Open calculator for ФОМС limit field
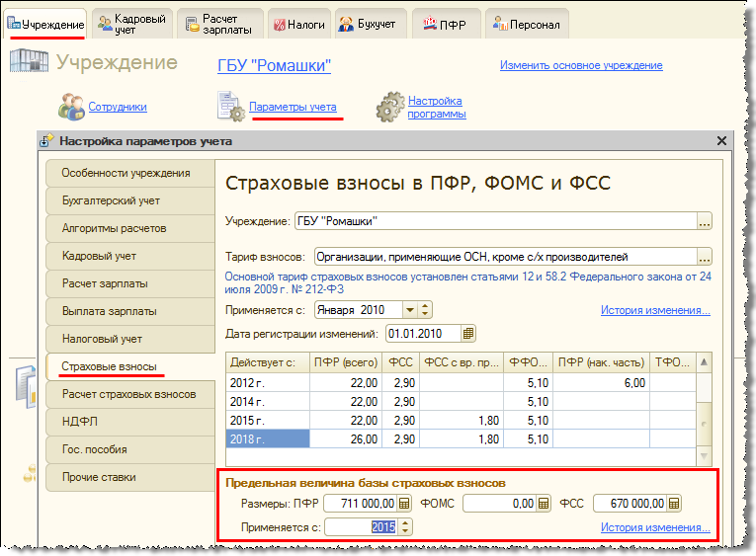Image resolution: width=756 pixels, height=556 pixels. pos(543,504)
